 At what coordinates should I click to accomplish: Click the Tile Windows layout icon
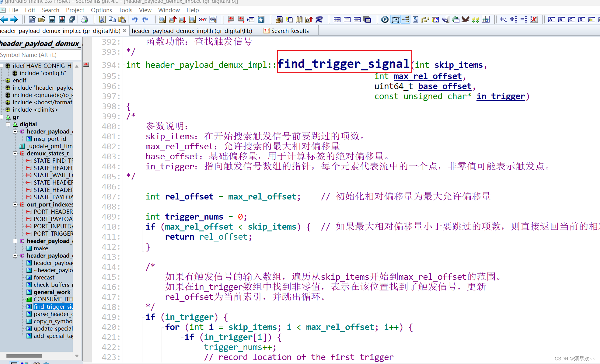337,20
